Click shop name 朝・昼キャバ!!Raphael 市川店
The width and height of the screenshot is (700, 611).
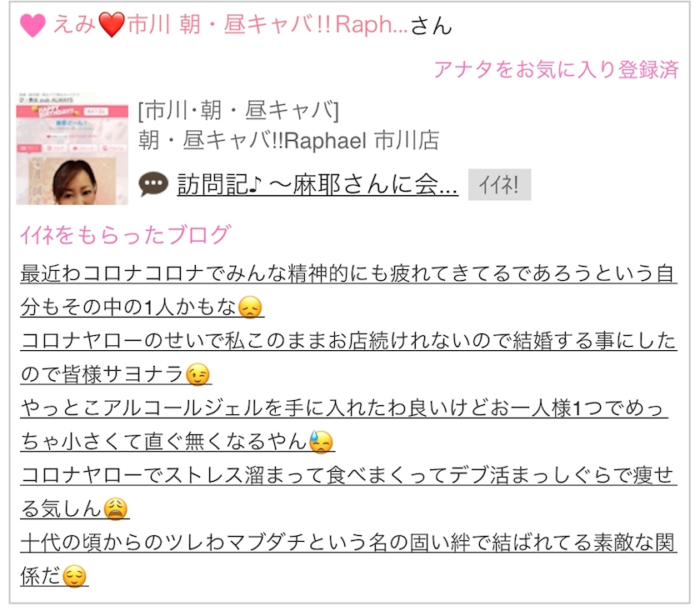(288, 140)
